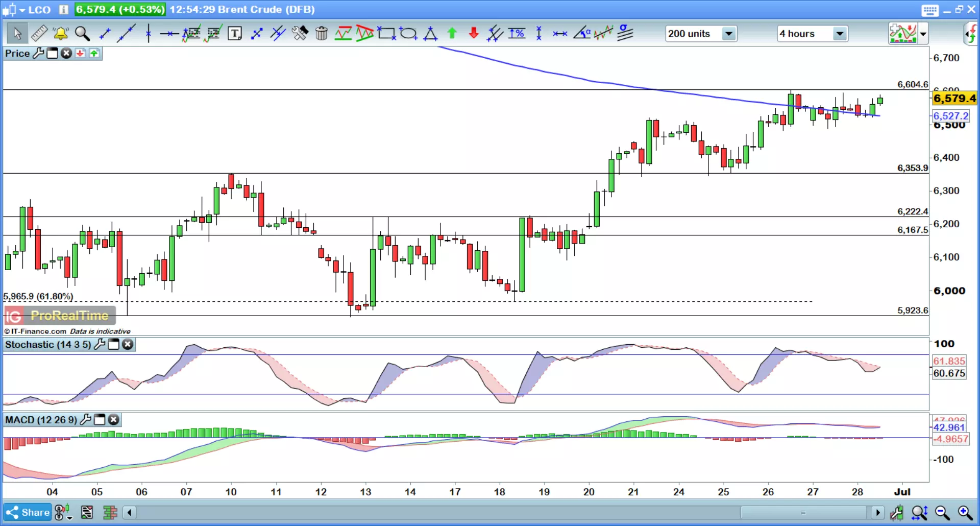Click the trash can delete tool
The height and width of the screenshot is (526, 980).
[x=322, y=34]
